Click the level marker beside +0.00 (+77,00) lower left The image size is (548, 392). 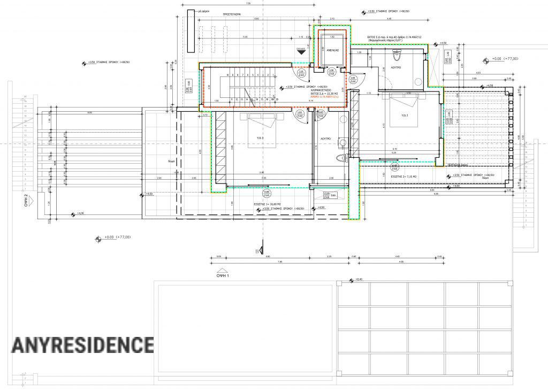[98, 239]
